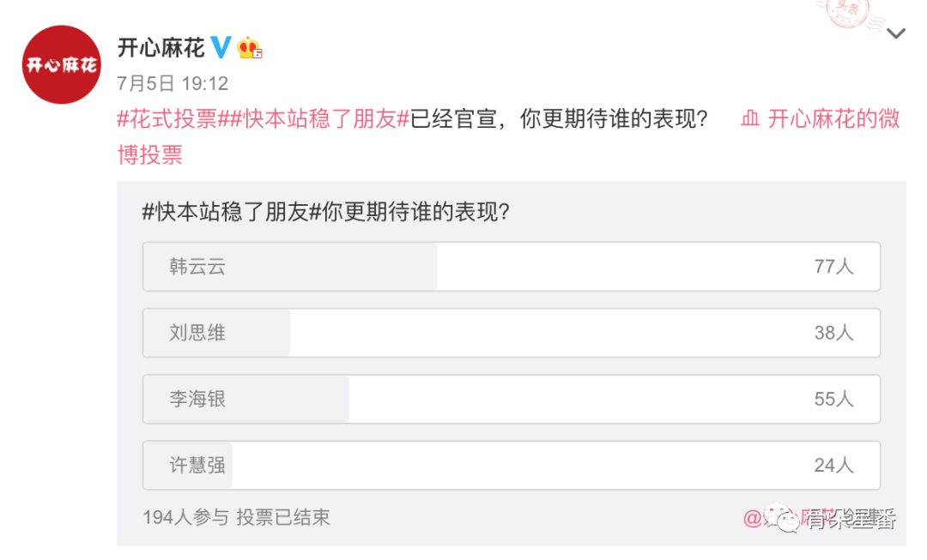Click the 开心麻花 profile avatar
This screenshot has height=560, width=927.
click(62, 65)
